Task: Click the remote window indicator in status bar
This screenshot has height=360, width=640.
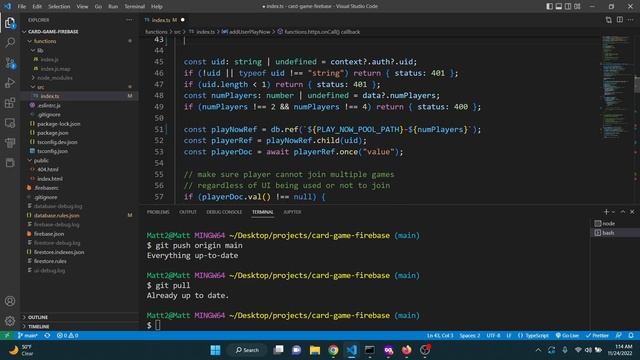Action: point(7,336)
